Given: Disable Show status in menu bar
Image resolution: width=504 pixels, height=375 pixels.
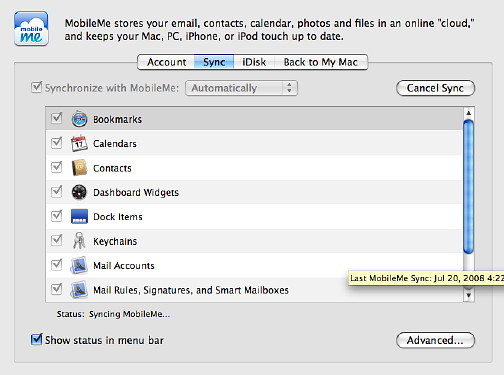Looking at the screenshot, I should click(x=36, y=339).
